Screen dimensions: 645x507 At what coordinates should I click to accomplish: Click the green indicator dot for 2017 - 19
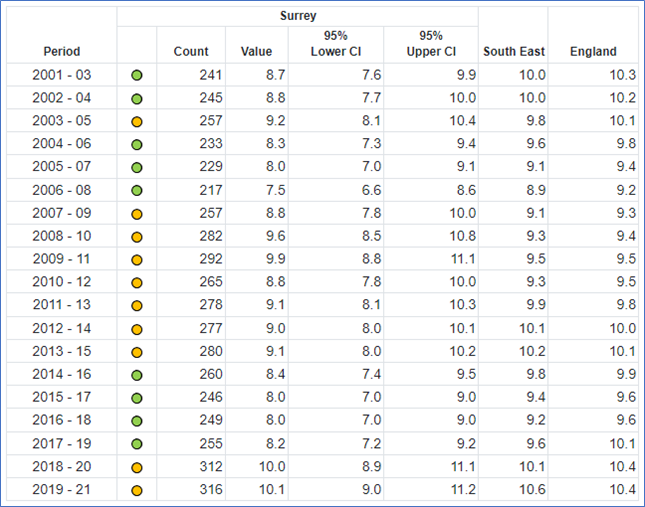click(x=137, y=444)
